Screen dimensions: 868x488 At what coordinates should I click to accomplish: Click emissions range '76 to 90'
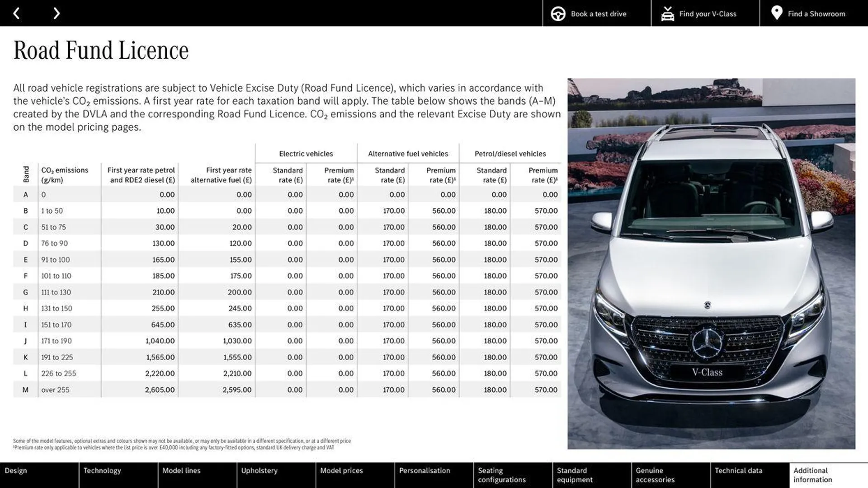tap(54, 243)
